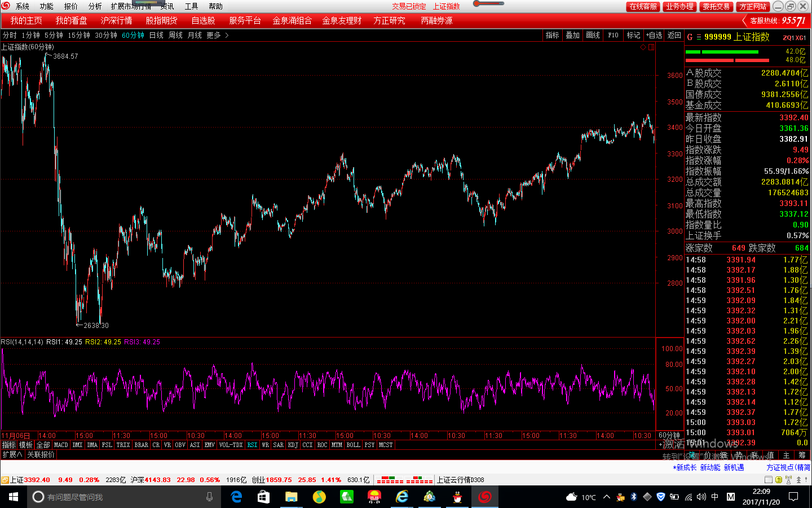Open Internet Explorer from taskbar

point(402,497)
